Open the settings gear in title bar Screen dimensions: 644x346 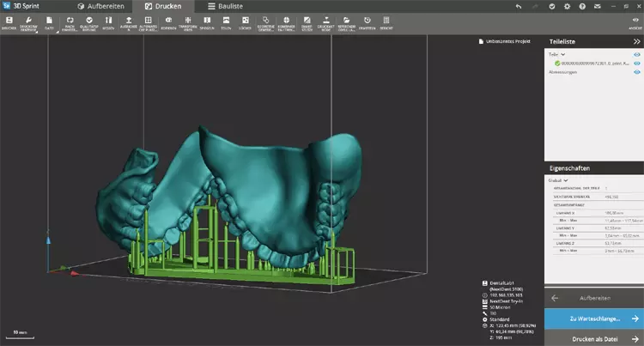pos(568,6)
